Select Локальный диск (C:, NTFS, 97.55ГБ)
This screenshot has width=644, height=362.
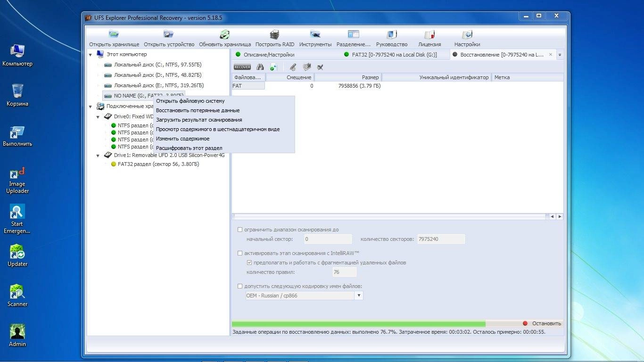tap(157, 65)
